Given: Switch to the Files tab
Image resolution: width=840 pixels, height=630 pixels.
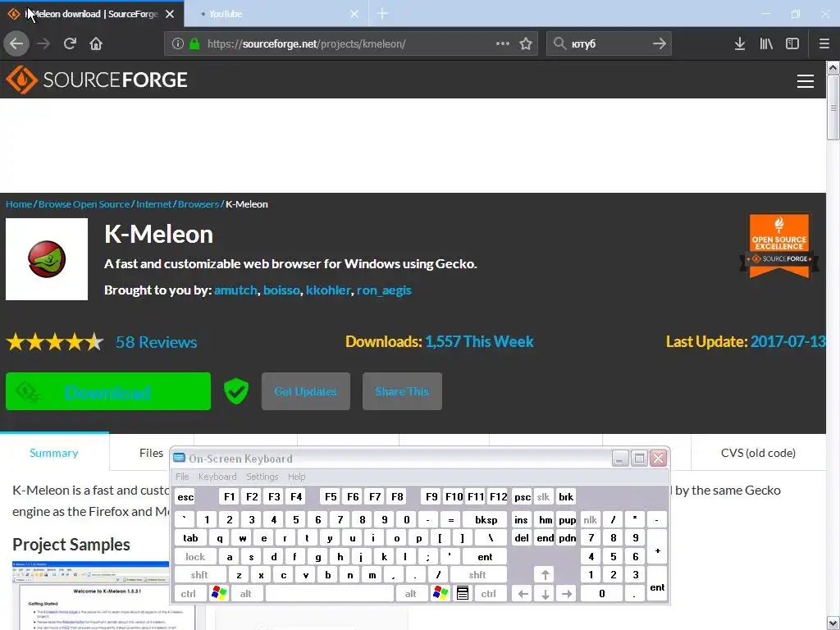Looking at the screenshot, I should click(151, 453).
